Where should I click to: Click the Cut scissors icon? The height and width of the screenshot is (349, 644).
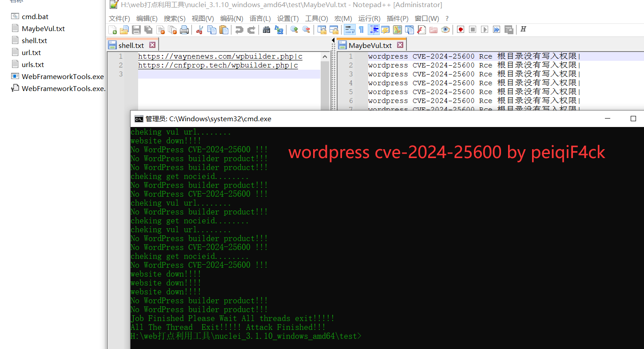200,30
